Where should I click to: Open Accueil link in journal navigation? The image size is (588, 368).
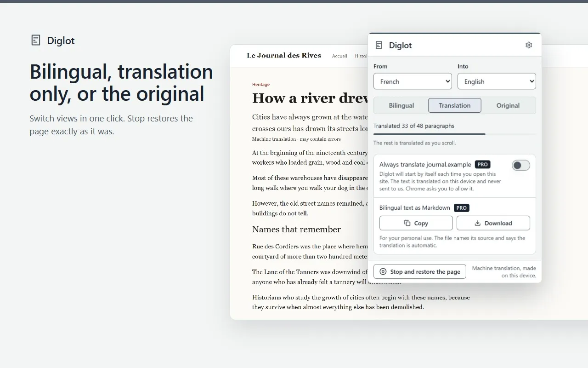point(339,56)
